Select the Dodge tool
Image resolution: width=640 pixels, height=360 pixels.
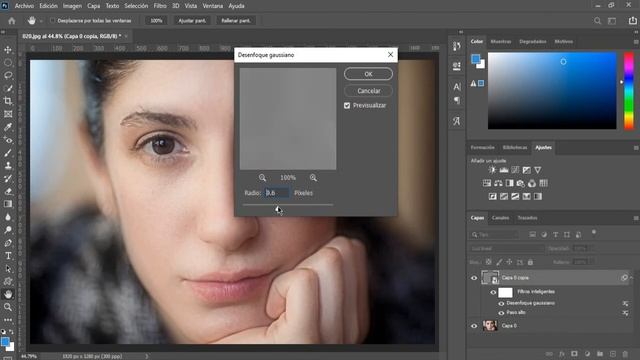(8, 230)
